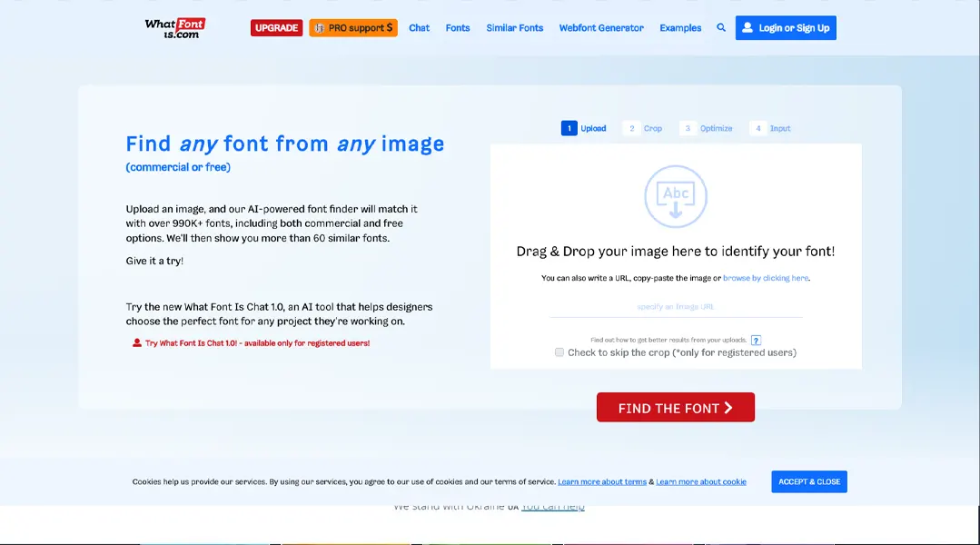Open the Chat menu item
The width and height of the screenshot is (980, 545).
[419, 27]
